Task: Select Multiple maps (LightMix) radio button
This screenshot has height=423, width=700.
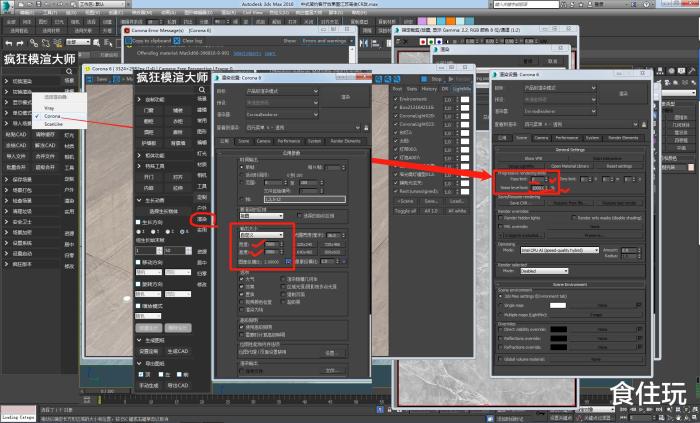Action: 500,315
